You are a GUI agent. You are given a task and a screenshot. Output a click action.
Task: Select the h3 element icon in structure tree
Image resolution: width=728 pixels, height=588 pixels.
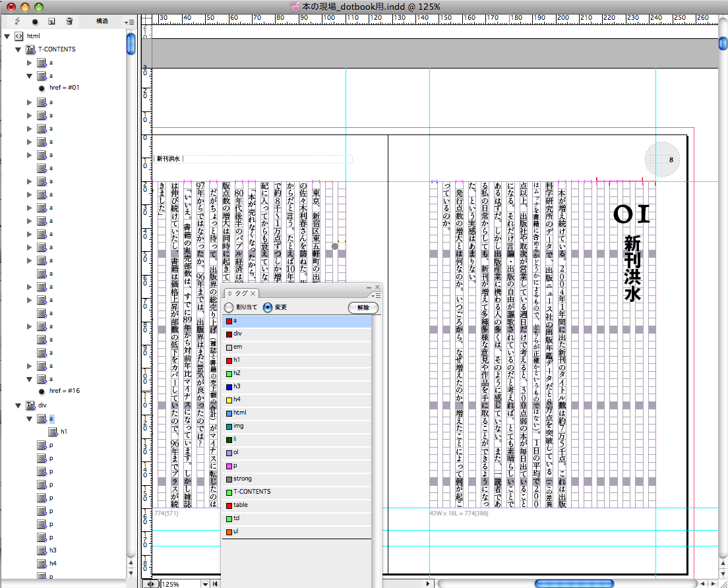coord(42,550)
